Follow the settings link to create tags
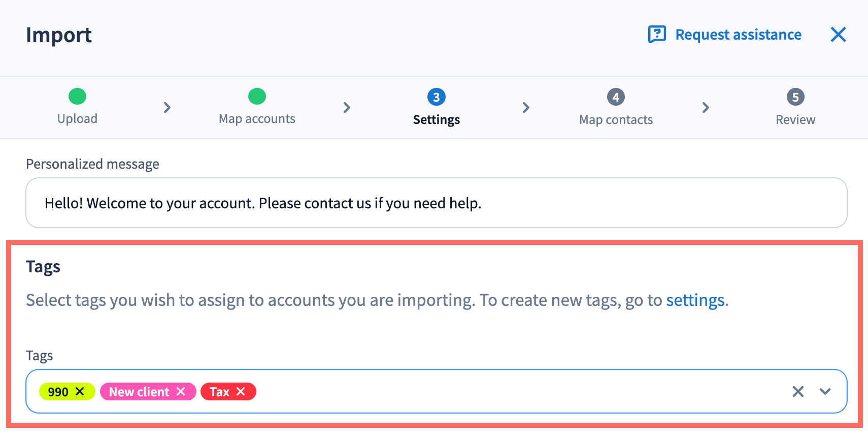The height and width of the screenshot is (440, 868). pyautogui.click(x=695, y=300)
